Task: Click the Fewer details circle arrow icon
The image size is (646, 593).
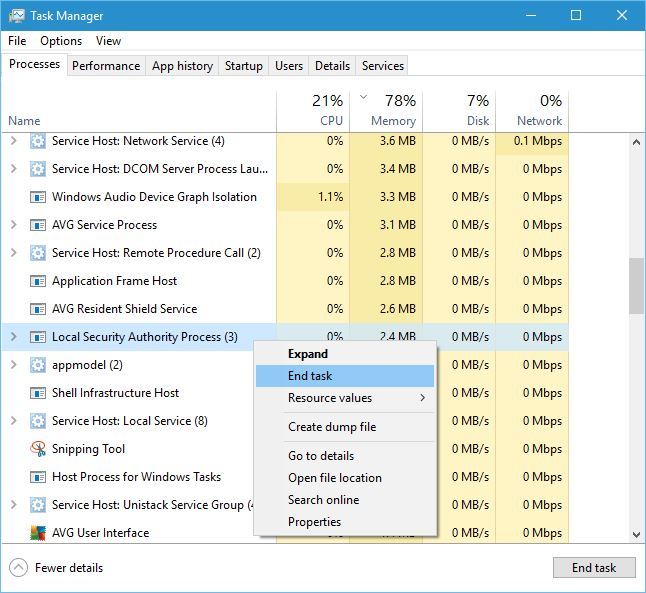Action: click(x=19, y=568)
